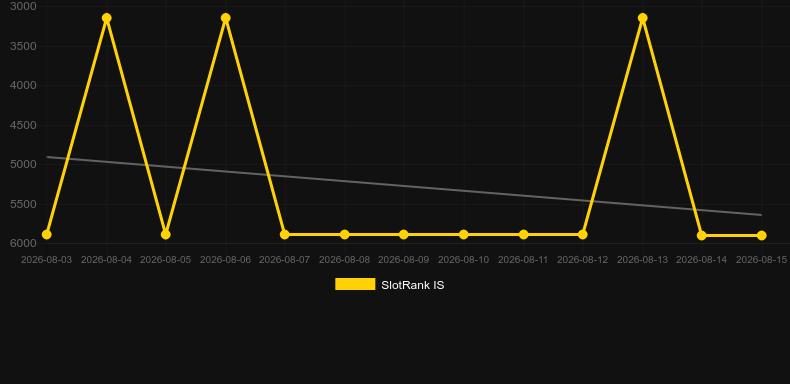Select the data point for 2026-08-11
The height and width of the screenshot is (384, 790).
coord(523,234)
